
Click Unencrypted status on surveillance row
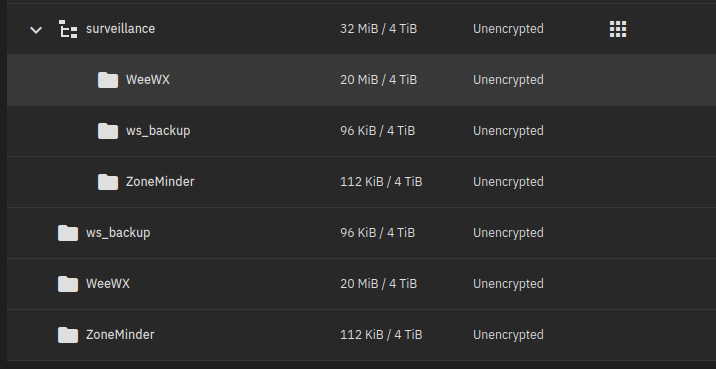tap(508, 29)
